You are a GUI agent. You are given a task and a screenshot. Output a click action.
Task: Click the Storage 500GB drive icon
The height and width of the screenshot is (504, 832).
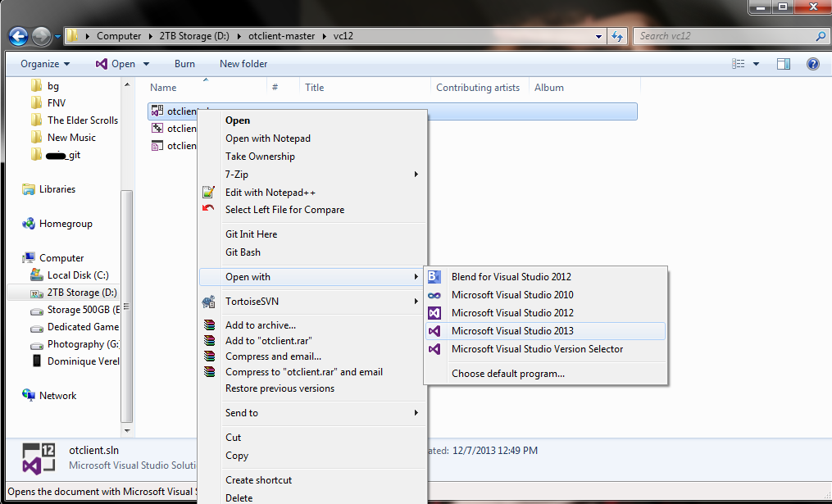coord(37,311)
